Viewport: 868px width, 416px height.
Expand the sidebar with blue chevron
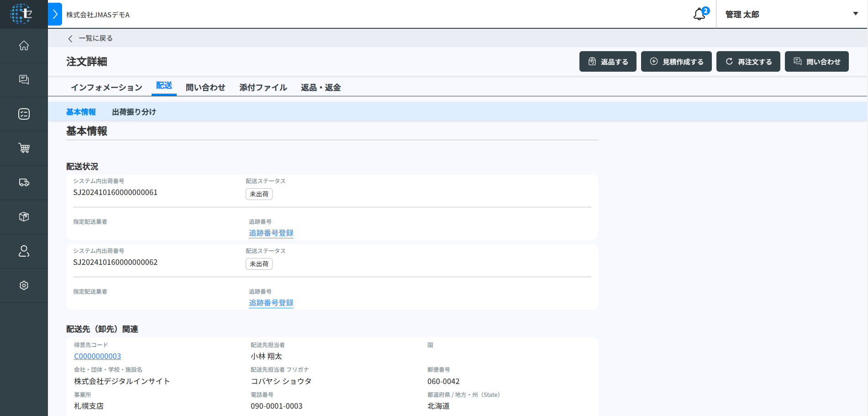55,14
